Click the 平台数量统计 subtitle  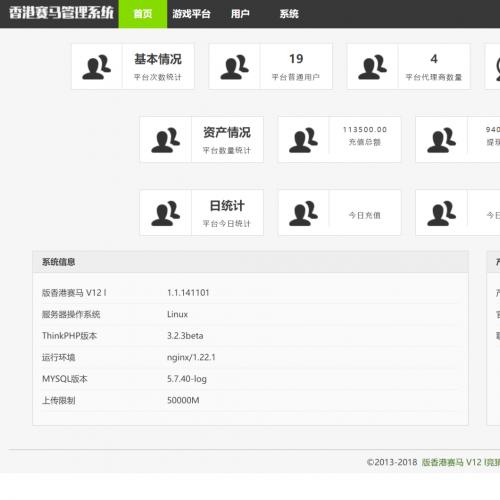click(227, 150)
